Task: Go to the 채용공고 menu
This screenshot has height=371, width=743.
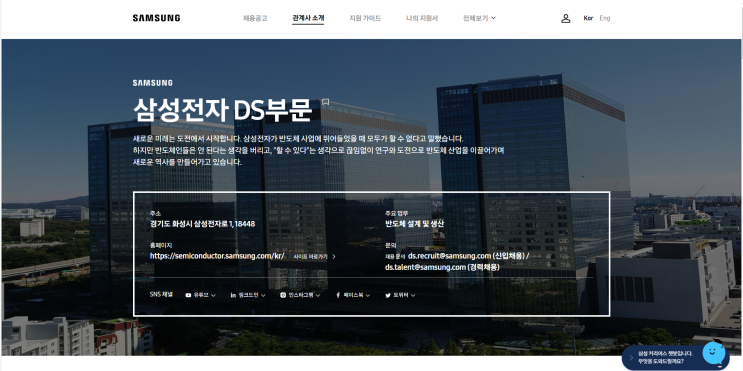Action: (255, 18)
